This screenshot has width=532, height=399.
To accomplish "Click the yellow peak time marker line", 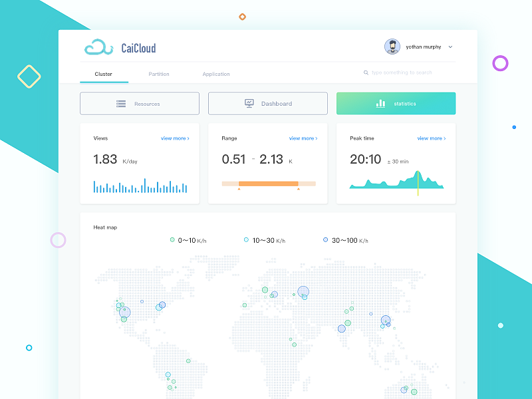I will pos(418,184).
